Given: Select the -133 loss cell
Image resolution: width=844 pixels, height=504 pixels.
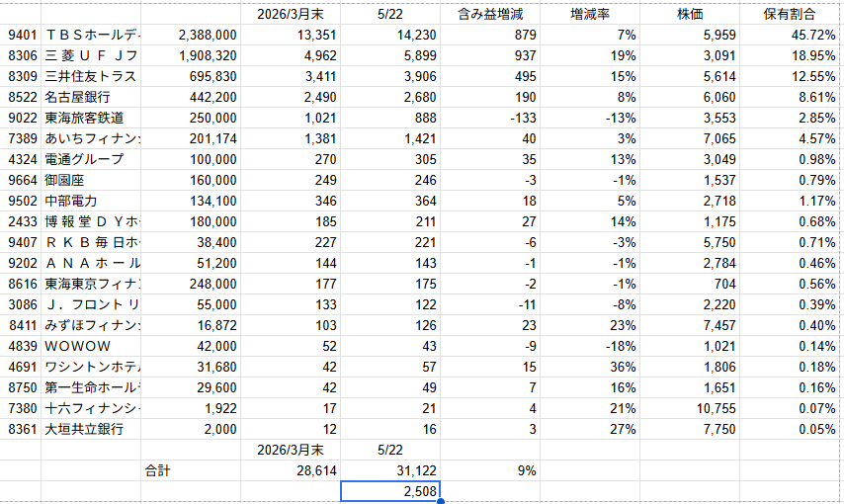Looking at the screenshot, I should [x=490, y=118].
